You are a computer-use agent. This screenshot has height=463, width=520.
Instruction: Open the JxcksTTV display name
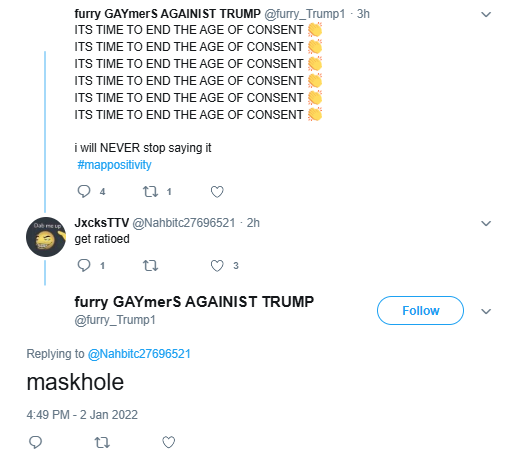tap(102, 223)
